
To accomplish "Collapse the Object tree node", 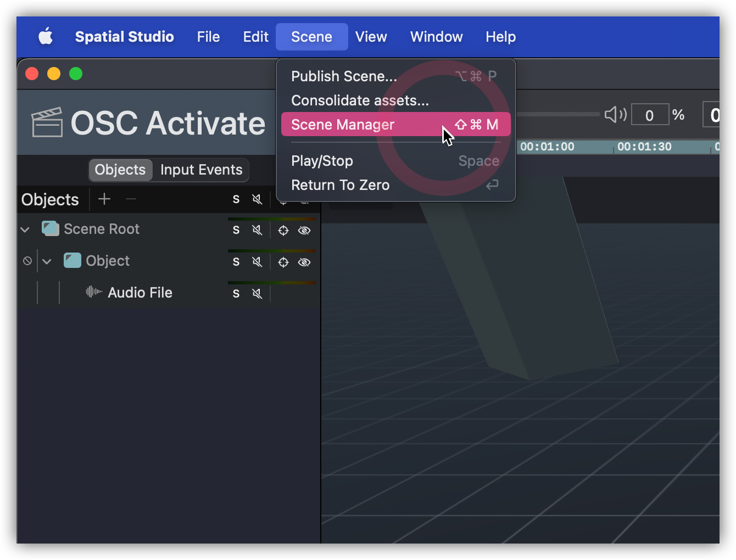I will click(47, 261).
